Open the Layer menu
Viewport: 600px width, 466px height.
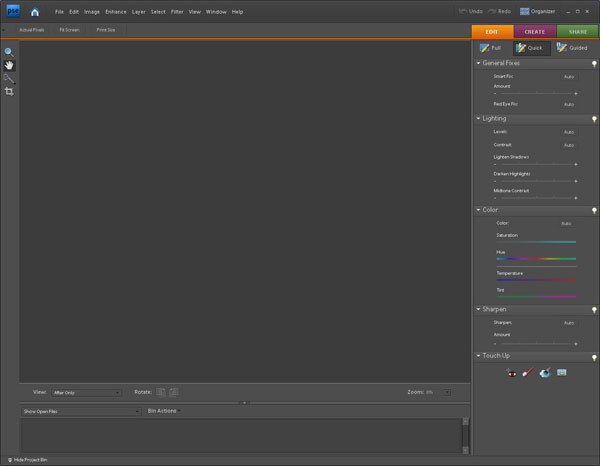click(x=139, y=12)
